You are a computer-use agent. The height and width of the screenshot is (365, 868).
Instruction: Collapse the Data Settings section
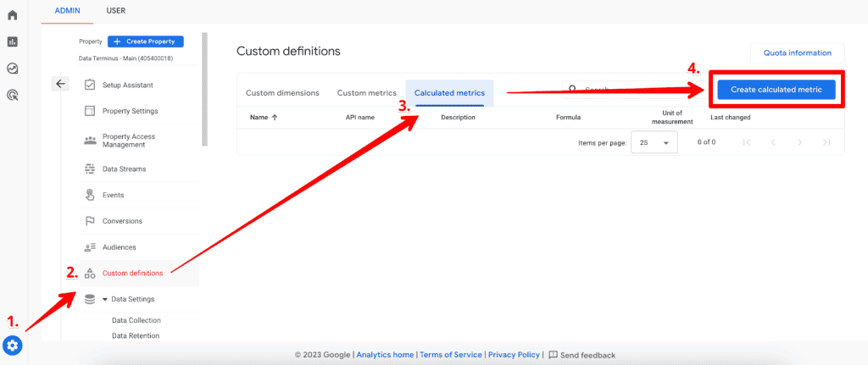(105, 299)
